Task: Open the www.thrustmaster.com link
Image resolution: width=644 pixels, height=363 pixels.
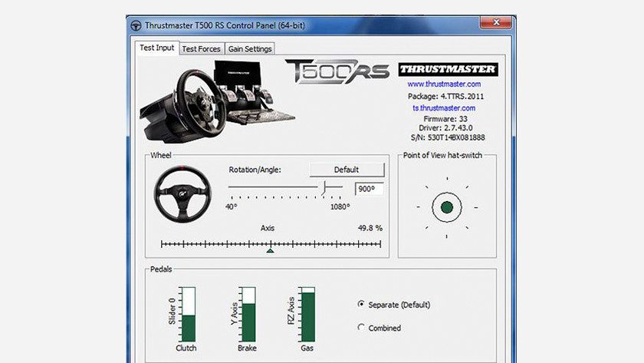Action: click(444, 84)
